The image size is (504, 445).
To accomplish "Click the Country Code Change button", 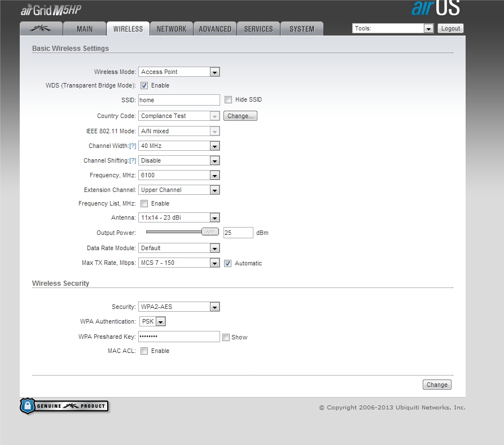I will click(240, 116).
